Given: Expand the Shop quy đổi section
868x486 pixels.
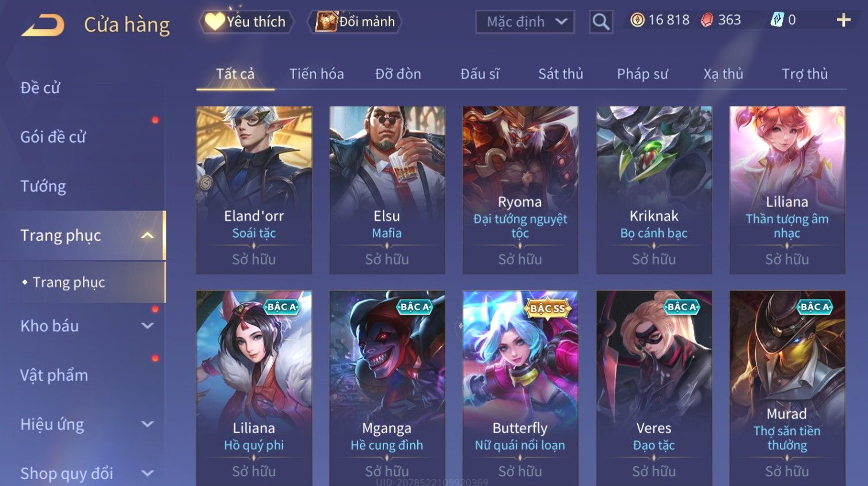Looking at the screenshot, I should click(x=147, y=473).
